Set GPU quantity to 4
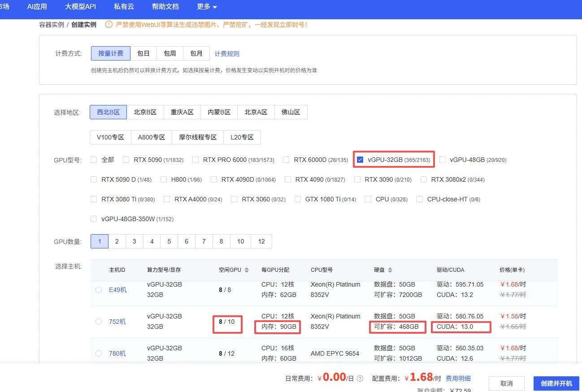 152,241
